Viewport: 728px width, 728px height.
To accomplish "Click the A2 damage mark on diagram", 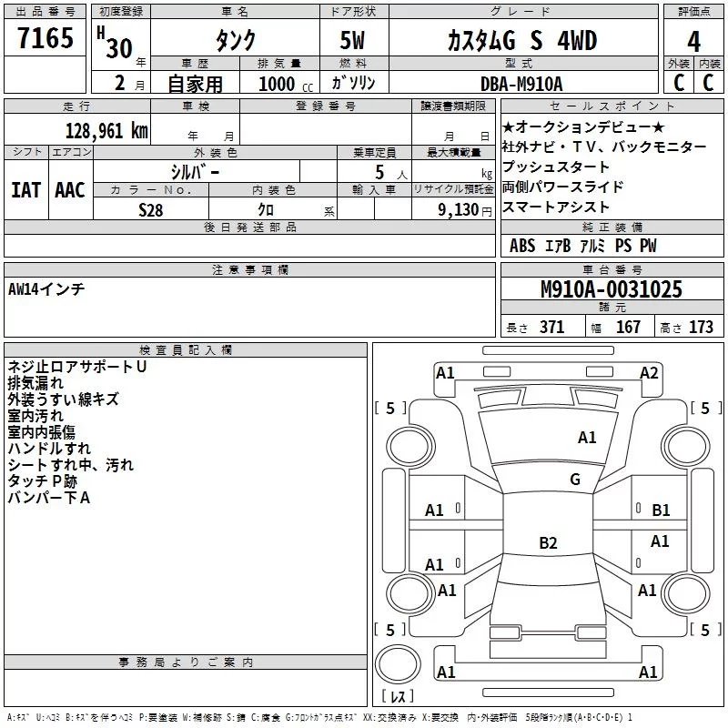I will [x=649, y=372].
